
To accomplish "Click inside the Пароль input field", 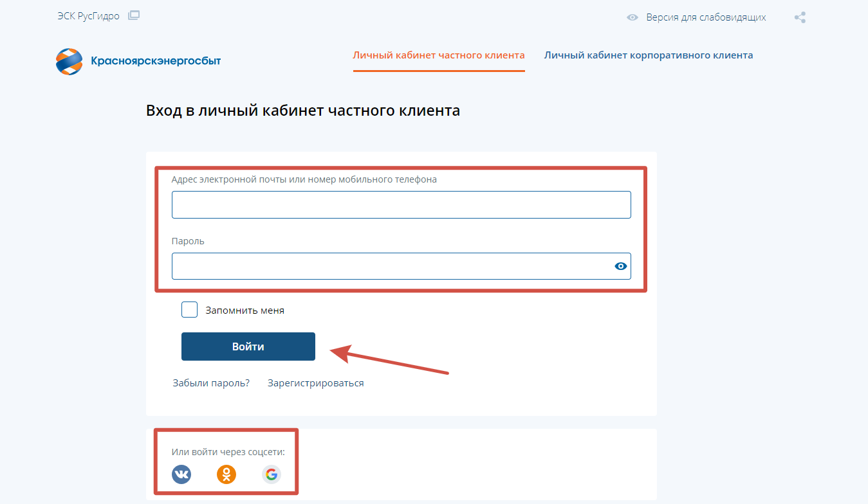I will pyautogui.click(x=389, y=266).
